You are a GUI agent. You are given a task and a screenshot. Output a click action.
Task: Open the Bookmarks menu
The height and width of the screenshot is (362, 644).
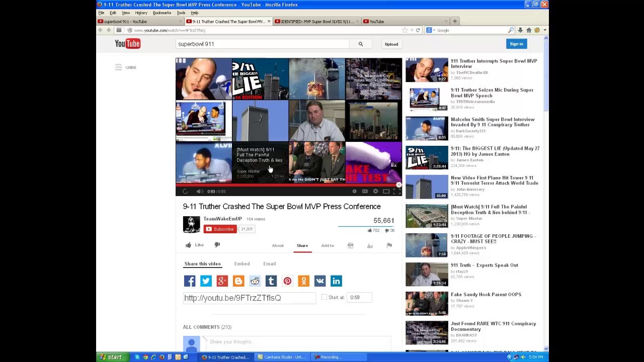coord(162,13)
